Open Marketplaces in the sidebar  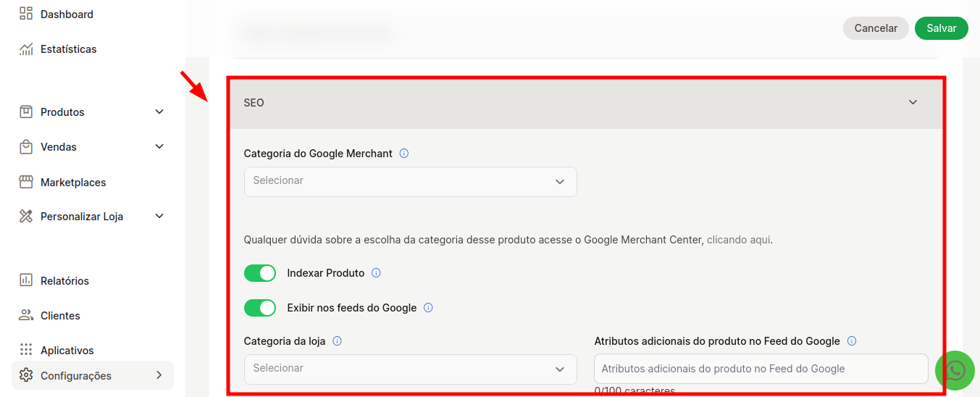(x=72, y=183)
